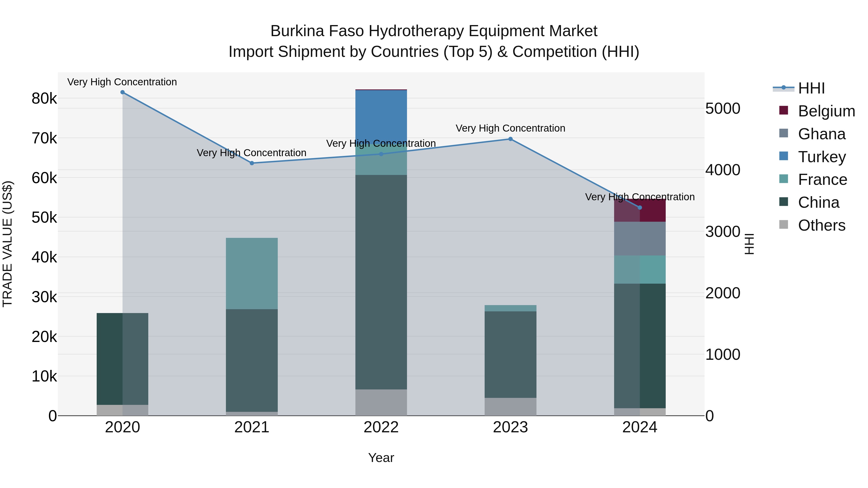868x488 pixels.
Task: Click the 50k trade value tick
Action: [x=44, y=218]
